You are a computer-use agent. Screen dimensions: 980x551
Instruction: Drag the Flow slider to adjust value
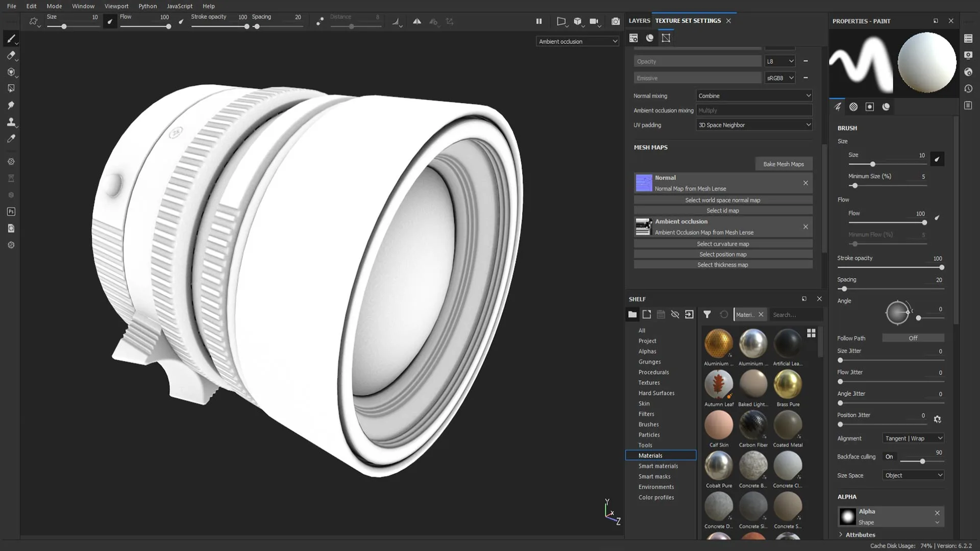[x=923, y=223]
